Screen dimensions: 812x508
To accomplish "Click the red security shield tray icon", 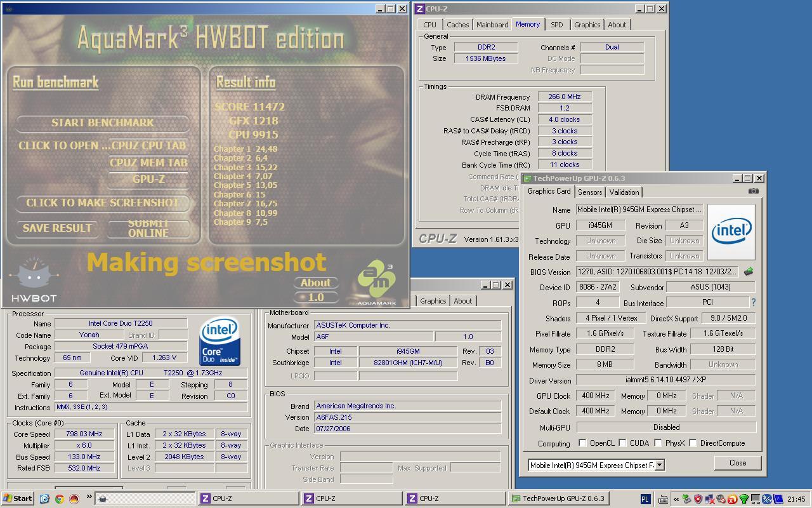I will pyautogui.click(x=698, y=499).
